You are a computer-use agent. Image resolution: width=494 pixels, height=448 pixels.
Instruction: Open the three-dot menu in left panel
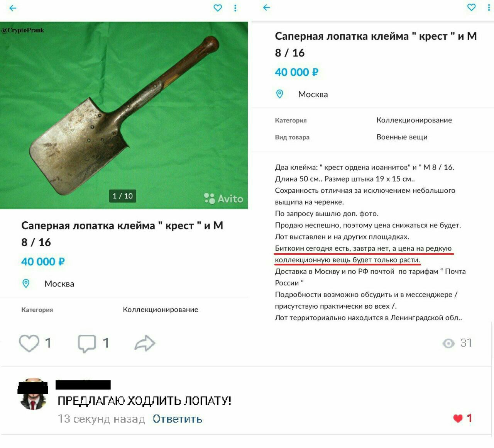tap(235, 8)
